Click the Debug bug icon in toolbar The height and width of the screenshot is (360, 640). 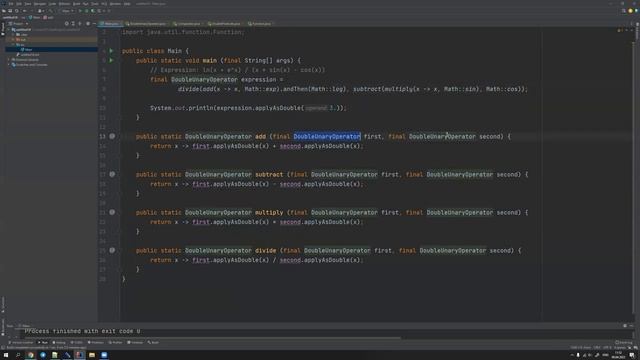point(87,11)
